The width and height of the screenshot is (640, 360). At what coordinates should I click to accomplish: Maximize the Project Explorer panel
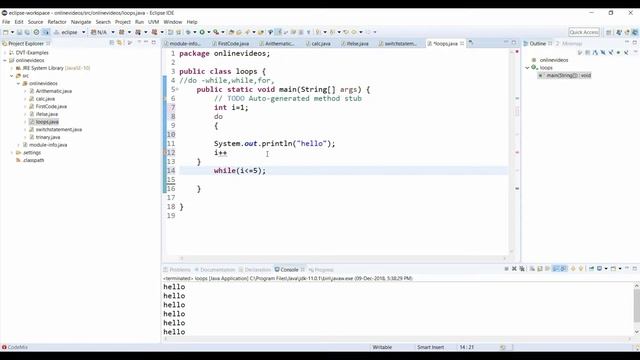[154, 42]
